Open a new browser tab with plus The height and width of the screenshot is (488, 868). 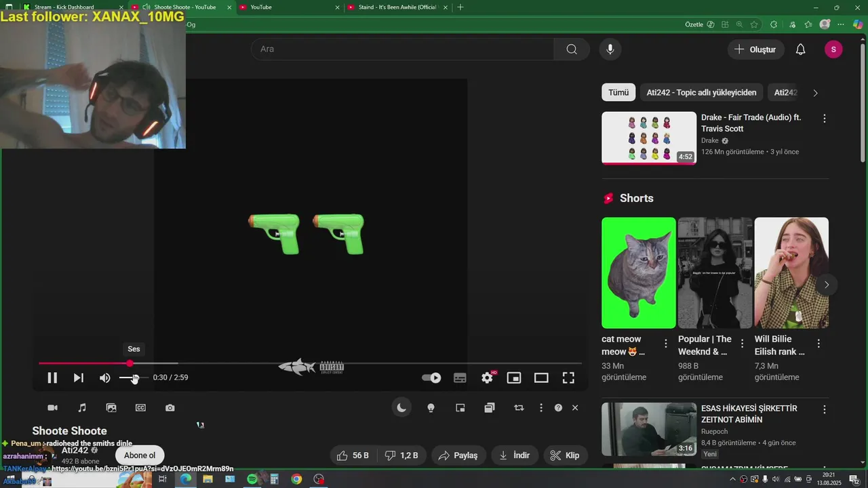click(461, 7)
